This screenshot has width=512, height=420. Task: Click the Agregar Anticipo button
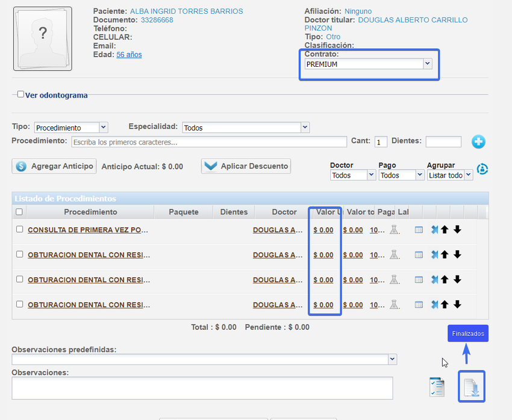coord(54,166)
